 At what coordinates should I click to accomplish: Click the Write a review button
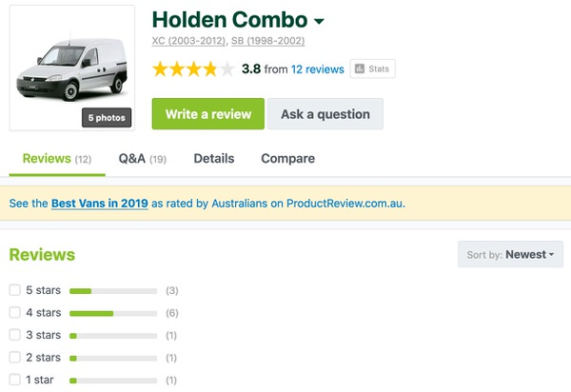[208, 114]
